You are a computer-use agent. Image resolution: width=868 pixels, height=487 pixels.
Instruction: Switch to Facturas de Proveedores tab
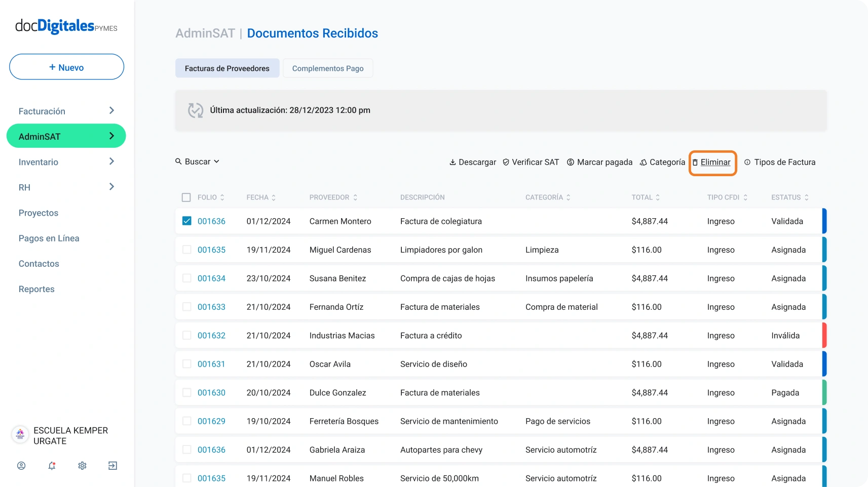[228, 68]
